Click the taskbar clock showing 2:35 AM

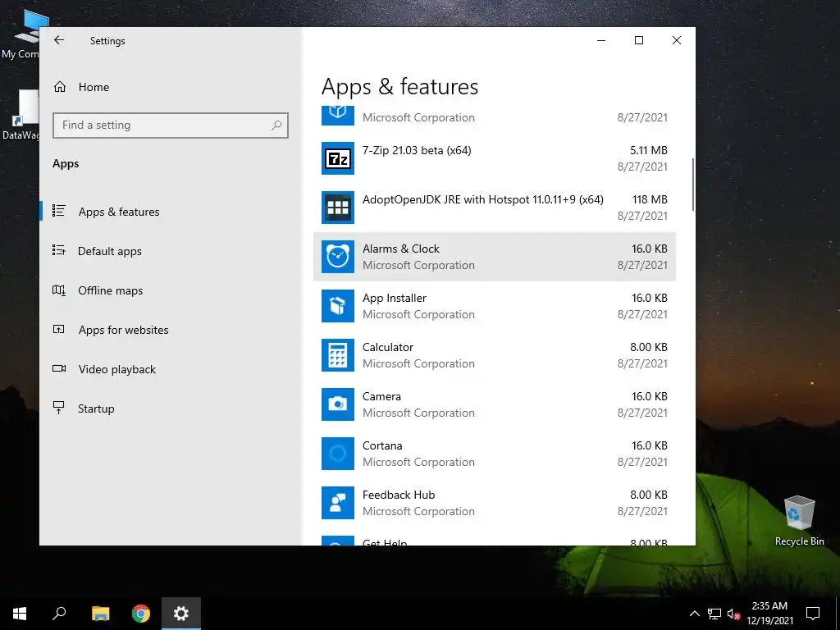[769, 614]
